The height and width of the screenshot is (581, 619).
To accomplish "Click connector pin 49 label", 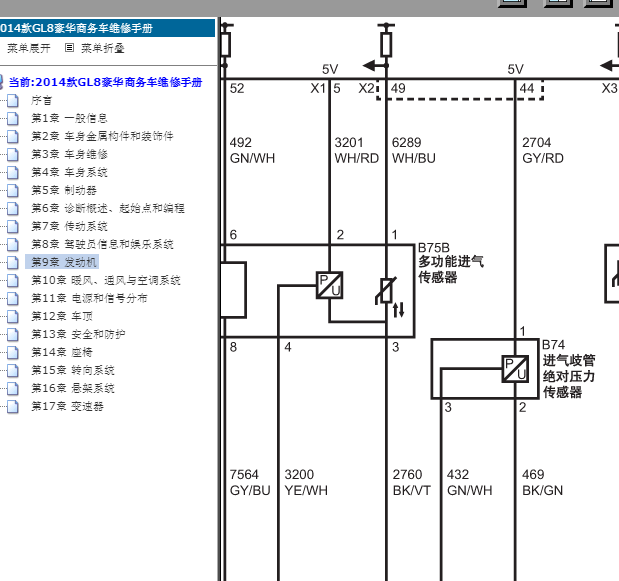I will click(x=398, y=88).
